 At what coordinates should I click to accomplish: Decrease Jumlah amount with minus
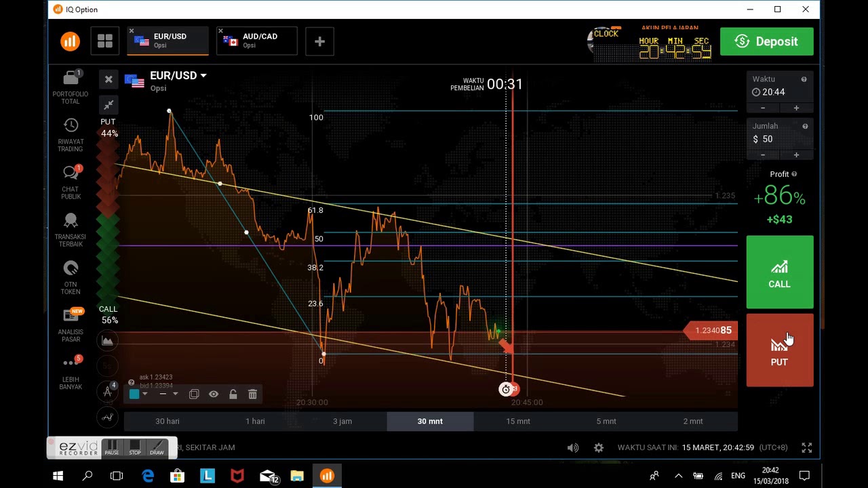click(x=763, y=155)
